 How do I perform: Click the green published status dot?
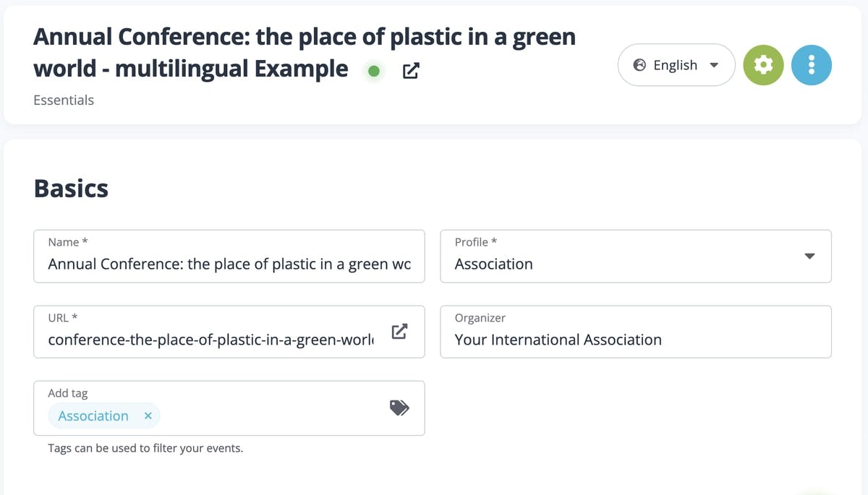tap(374, 71)
